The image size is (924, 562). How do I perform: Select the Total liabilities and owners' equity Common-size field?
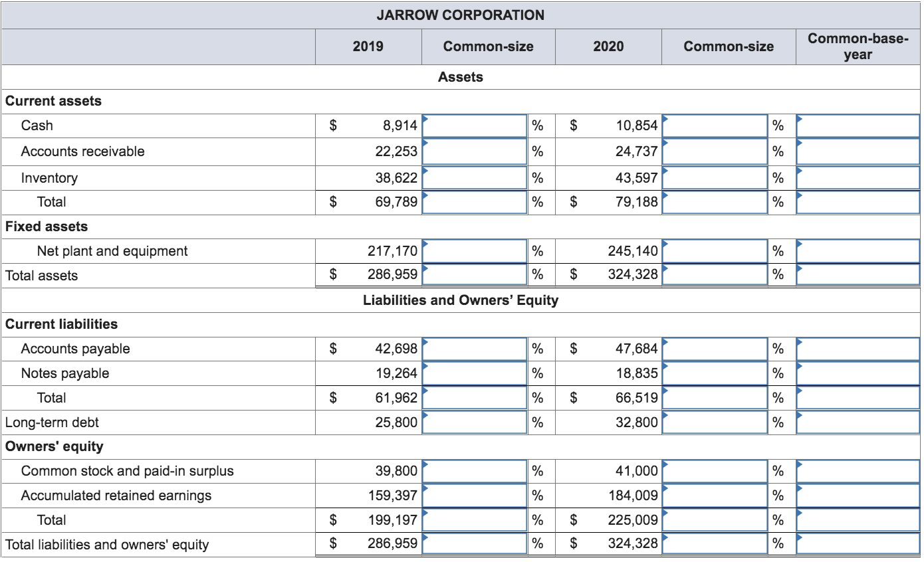pos(475,543)
